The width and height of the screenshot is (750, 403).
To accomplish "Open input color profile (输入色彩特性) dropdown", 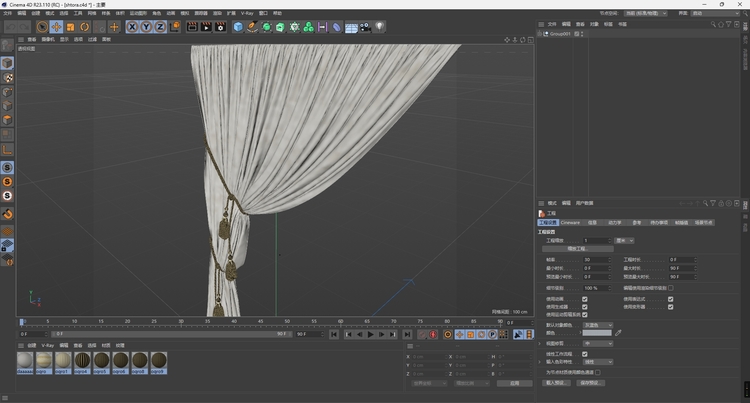I will [597, 362].
